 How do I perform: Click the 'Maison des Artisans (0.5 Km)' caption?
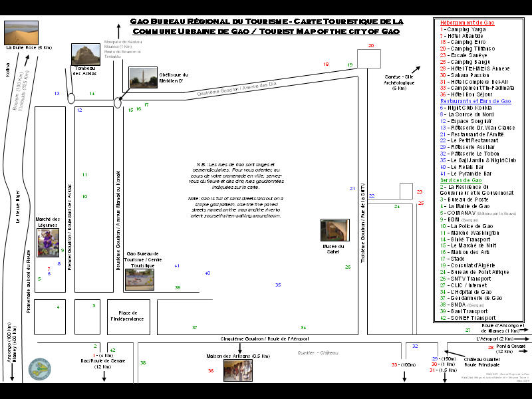(238, 356)
